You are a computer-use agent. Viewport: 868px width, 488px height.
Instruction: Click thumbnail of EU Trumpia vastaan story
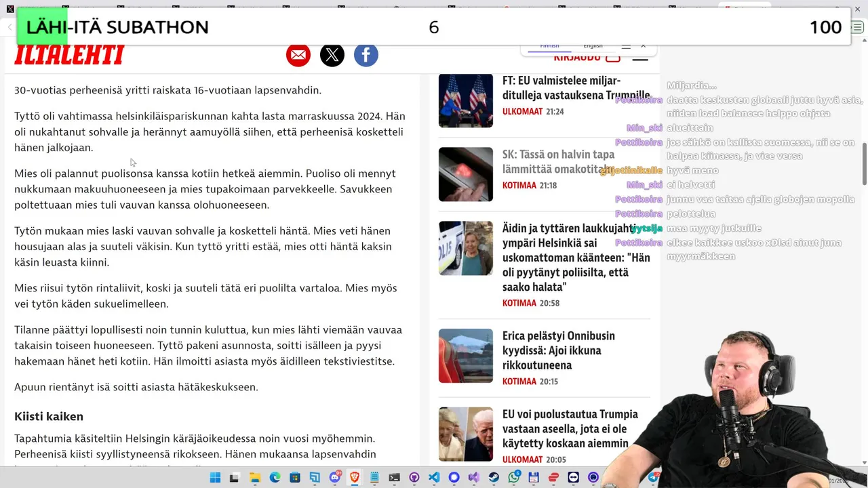[466, 434]
